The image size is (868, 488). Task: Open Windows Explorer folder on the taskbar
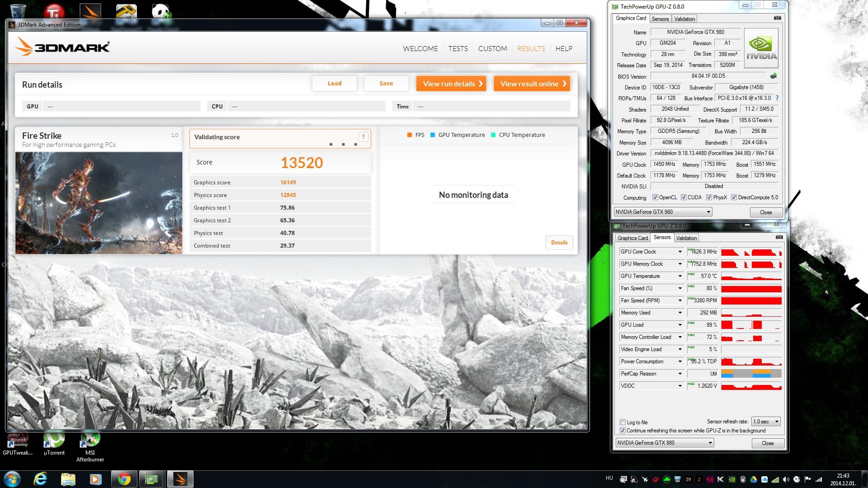point(68,479)
